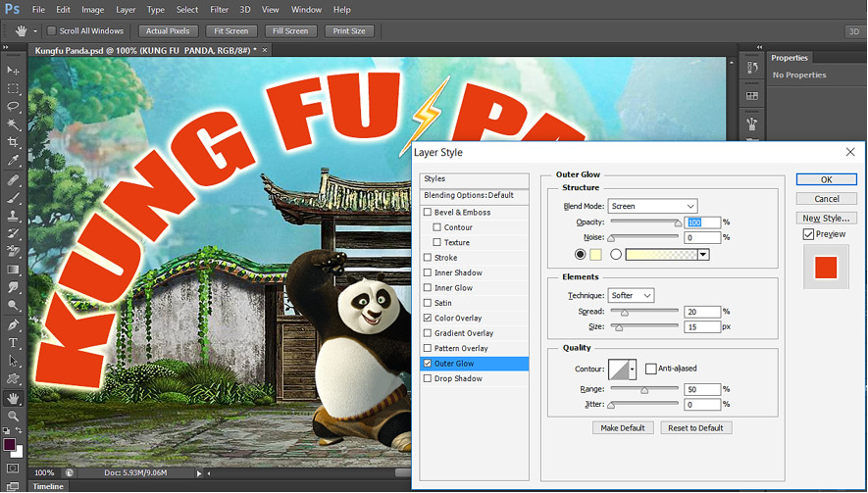Select the Eraser tool
The width and height of the screenshot is (868, 493).
click(13, 252)
